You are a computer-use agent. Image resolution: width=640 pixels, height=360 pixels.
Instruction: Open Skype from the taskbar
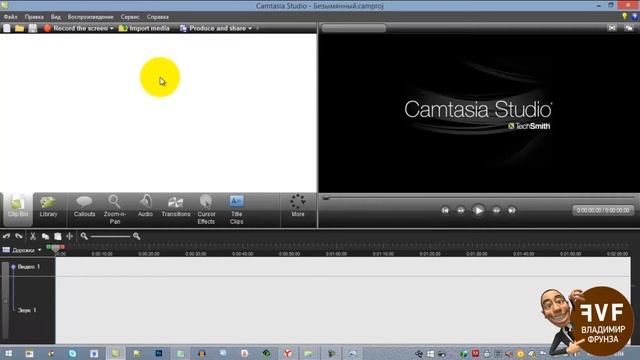tap(72, 353)
